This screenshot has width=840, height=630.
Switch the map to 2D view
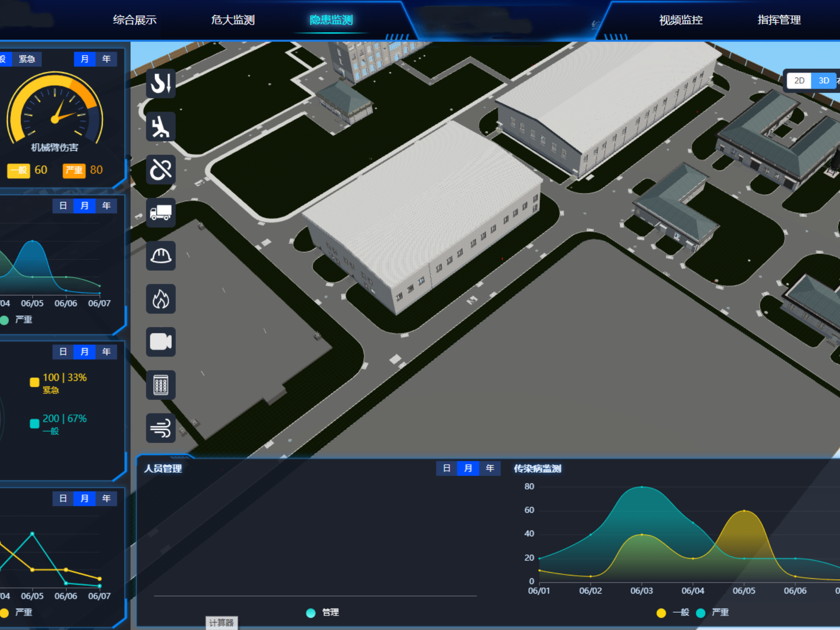coord(799,81)
